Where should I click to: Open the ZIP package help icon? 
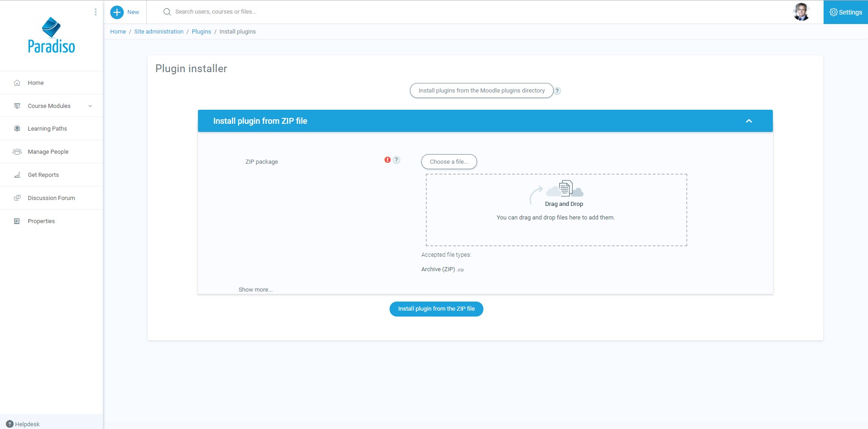[396, 160]
